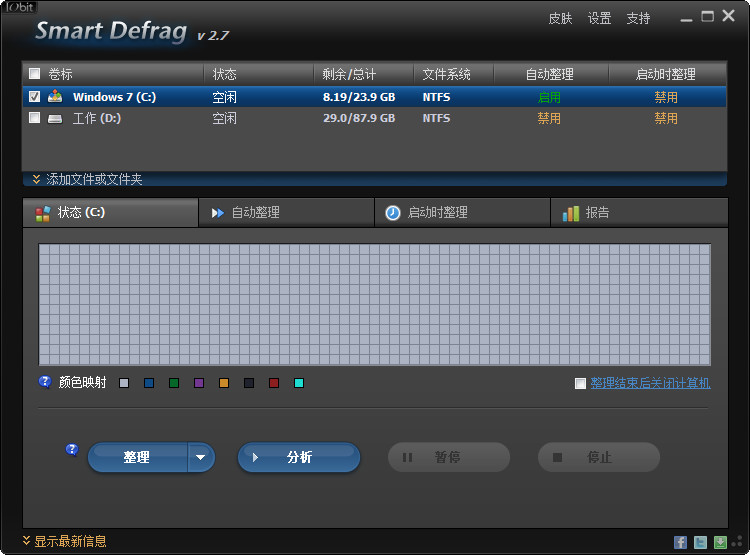Toggle 启动时整理 禁用 for drive D:
This screenshot has width=750, height=555.
click(x=666, y=118)
